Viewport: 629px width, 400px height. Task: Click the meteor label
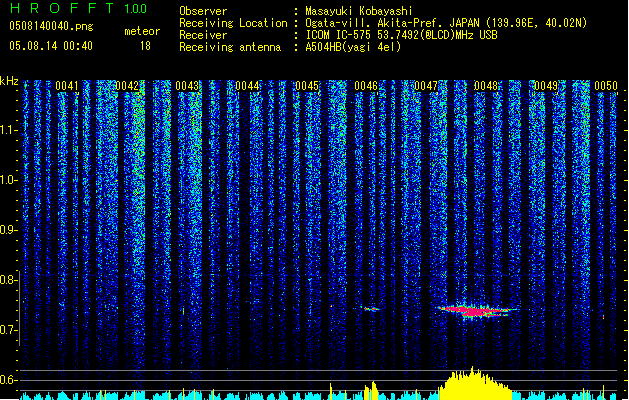[142, 31]
